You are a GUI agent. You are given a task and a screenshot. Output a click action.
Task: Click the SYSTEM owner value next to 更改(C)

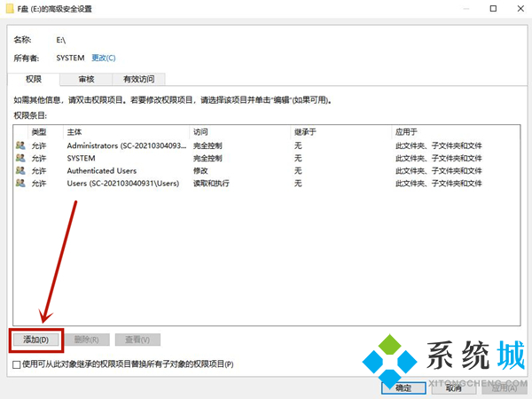click(x=70, y=58)
